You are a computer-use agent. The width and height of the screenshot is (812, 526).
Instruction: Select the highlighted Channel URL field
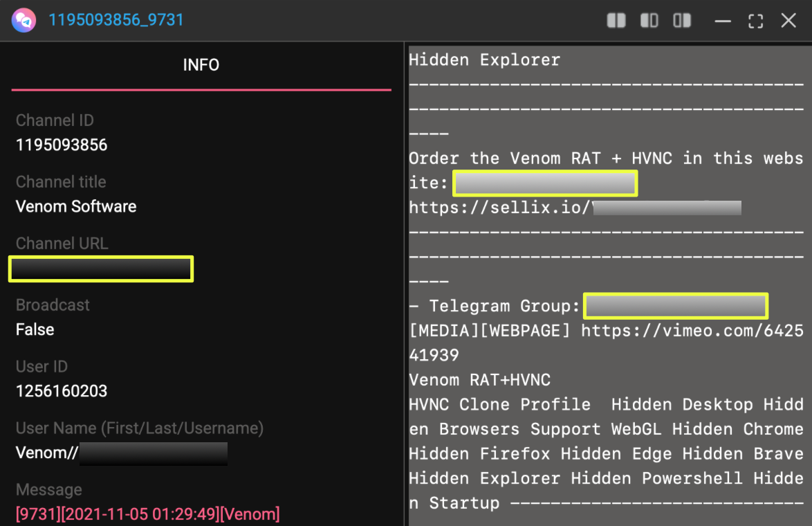coord(101,269)
